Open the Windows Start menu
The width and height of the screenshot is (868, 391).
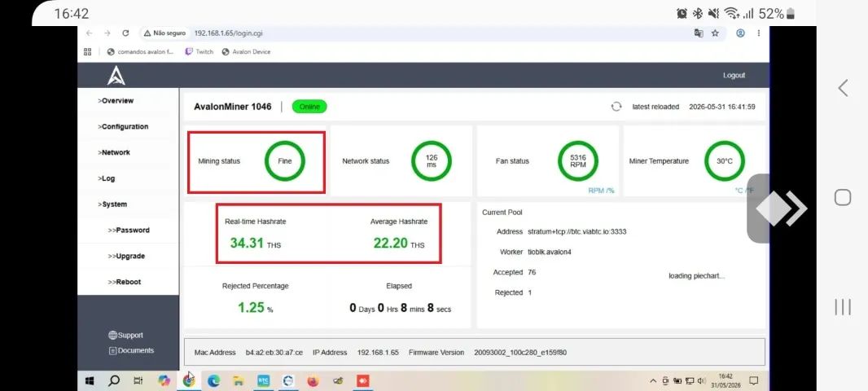click(x=89, y=381)
